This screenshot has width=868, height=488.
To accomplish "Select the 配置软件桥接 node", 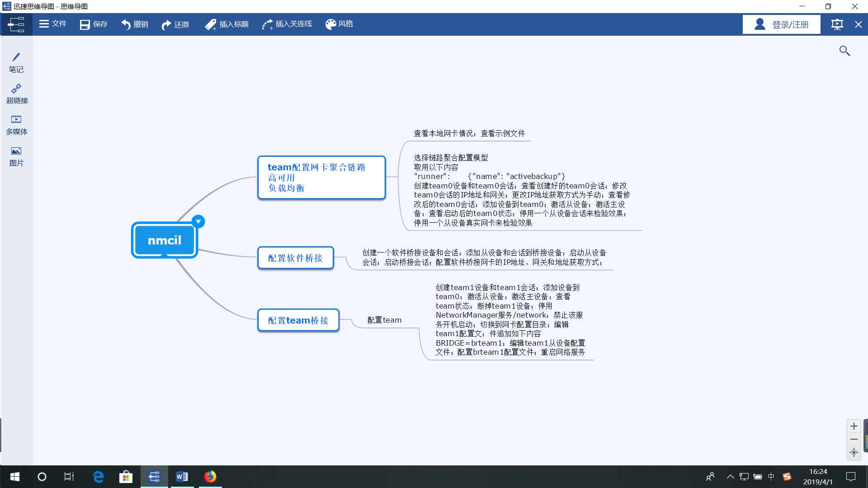I will tap(296, 258).
